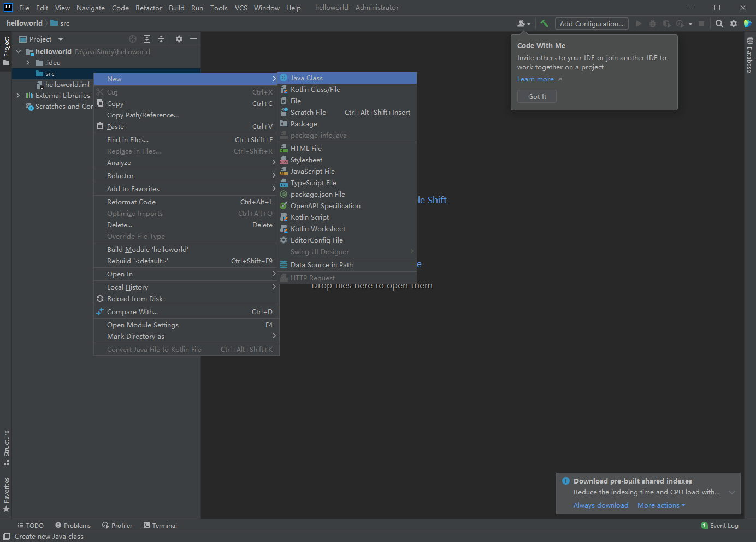Viewport: 756px width, 542px height.
Task: Click the Expand All icon in Project panel
Action: [147, 39]
